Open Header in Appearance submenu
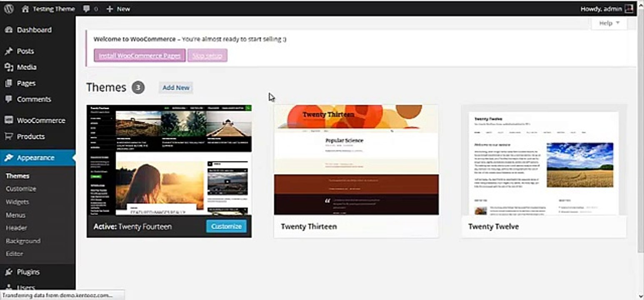Viewport: 644px width, 300px height. tap(16, 228)
